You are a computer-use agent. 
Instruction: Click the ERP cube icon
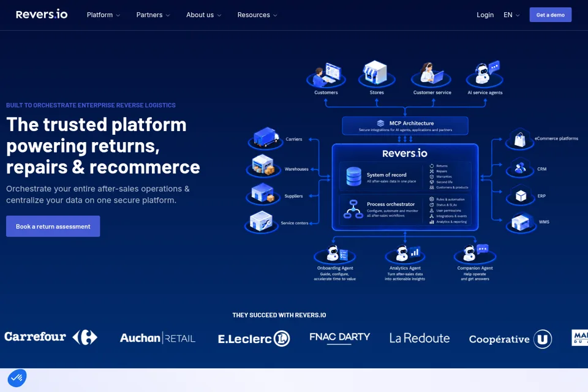coord(521,195)
